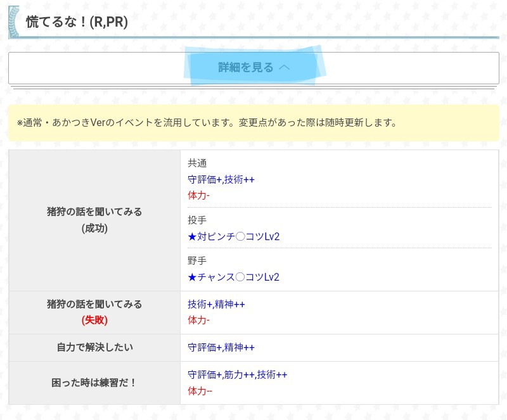
Task: Click the 野手 section label
Action: (x=197, y=260)
